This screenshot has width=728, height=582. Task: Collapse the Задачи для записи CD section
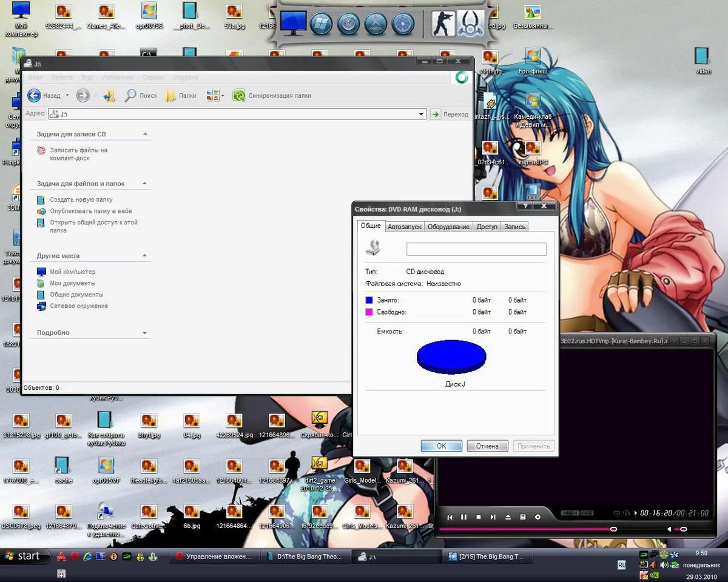145,134
